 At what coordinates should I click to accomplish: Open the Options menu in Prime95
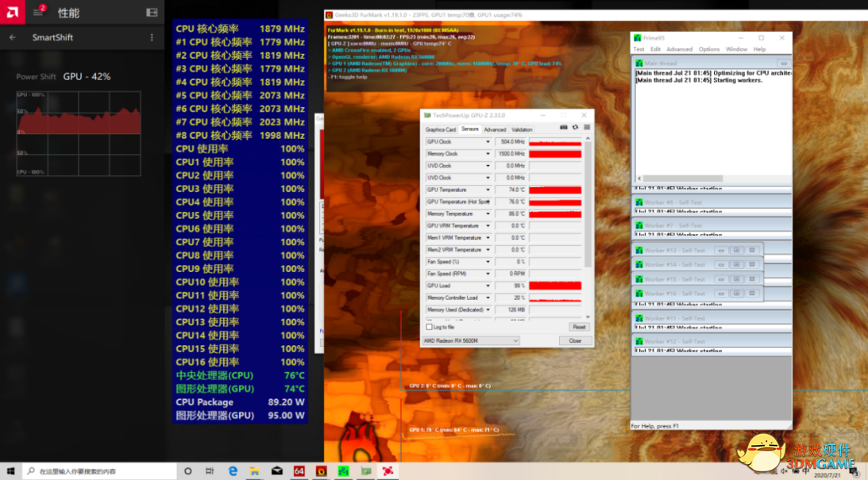tap(708, 49)
